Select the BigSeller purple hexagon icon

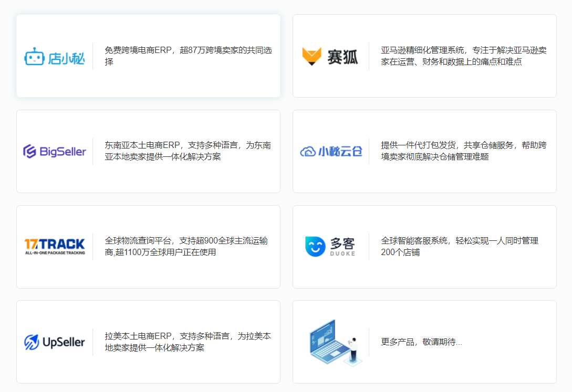[x=30, y=152]
